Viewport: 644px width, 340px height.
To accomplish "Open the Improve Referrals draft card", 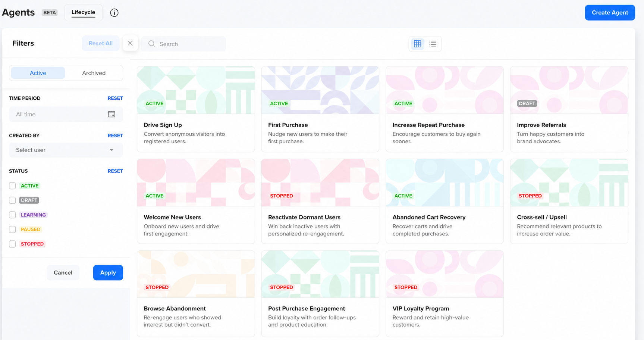I will click(569, 109).
